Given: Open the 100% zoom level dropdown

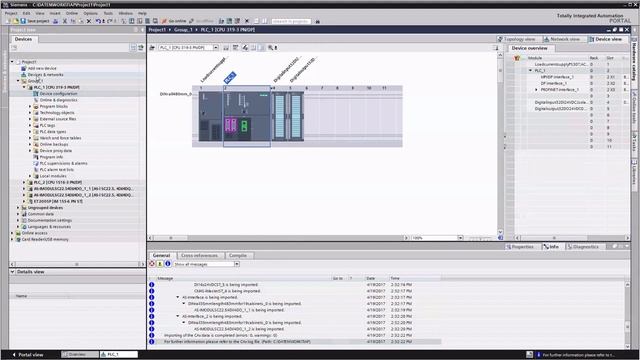Looking at the screenshot, I should (x=460, y=238).
